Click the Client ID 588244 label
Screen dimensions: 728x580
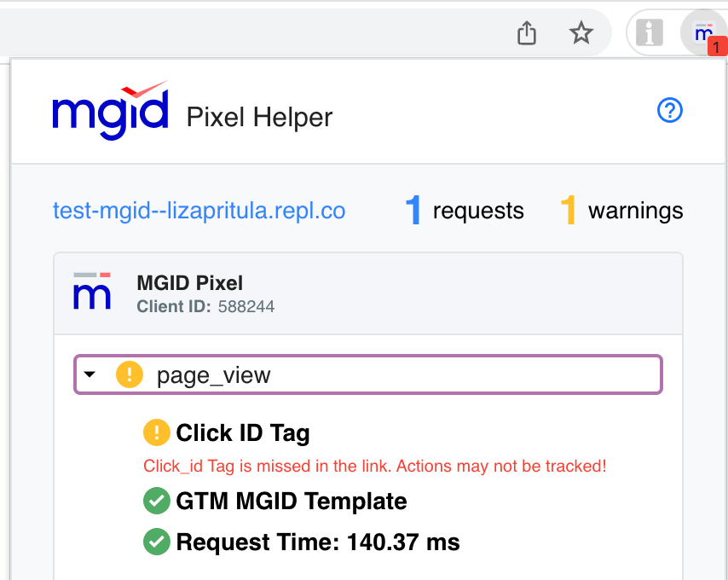click(205, 306)
